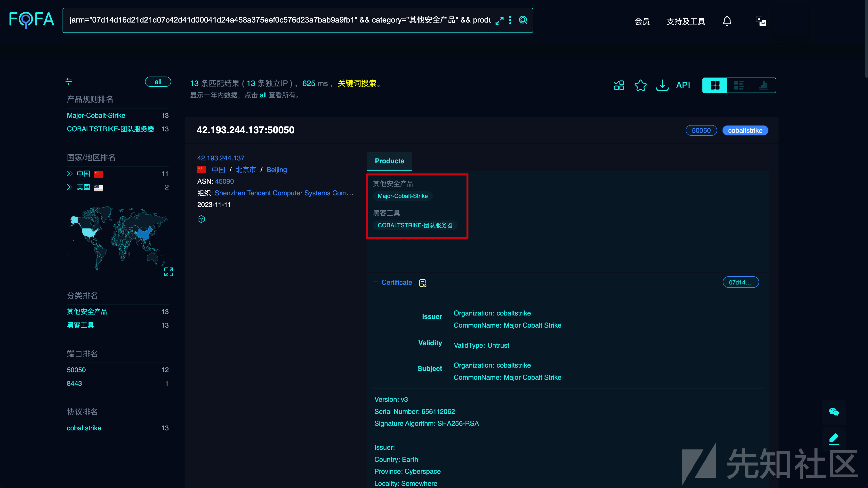This screenshot has width=868, height=488.
Task: Expand the search query box icon
Action: tap(499, 21)
